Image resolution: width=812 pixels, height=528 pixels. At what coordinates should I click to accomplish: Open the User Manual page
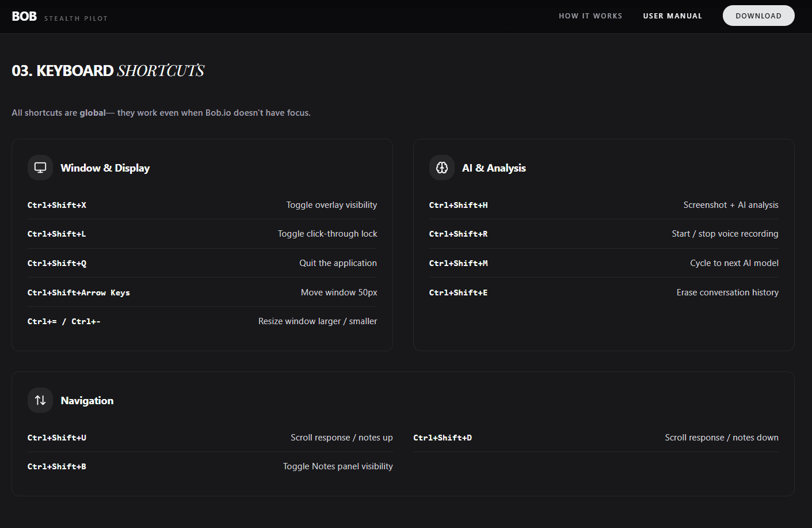point(673,16)
